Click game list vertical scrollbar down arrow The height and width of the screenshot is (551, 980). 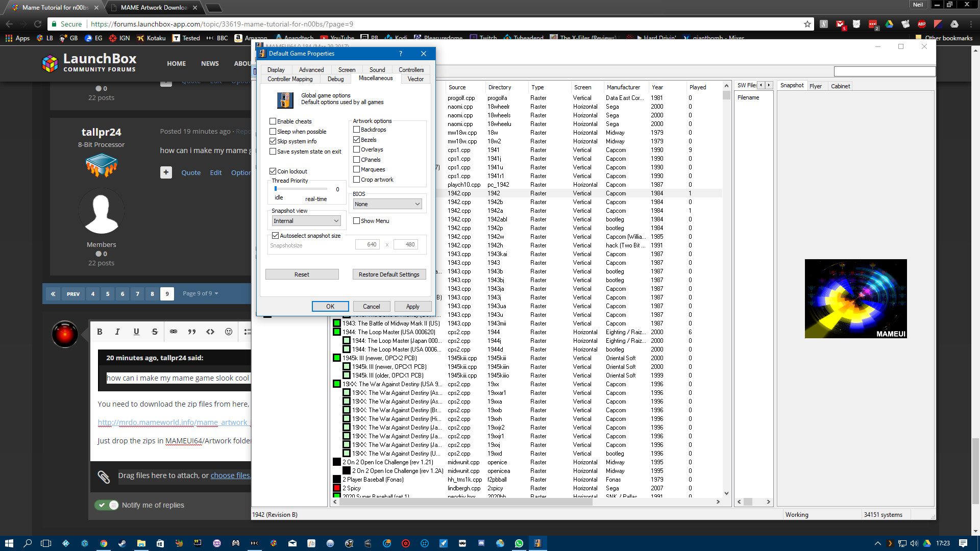pos(726,493)
